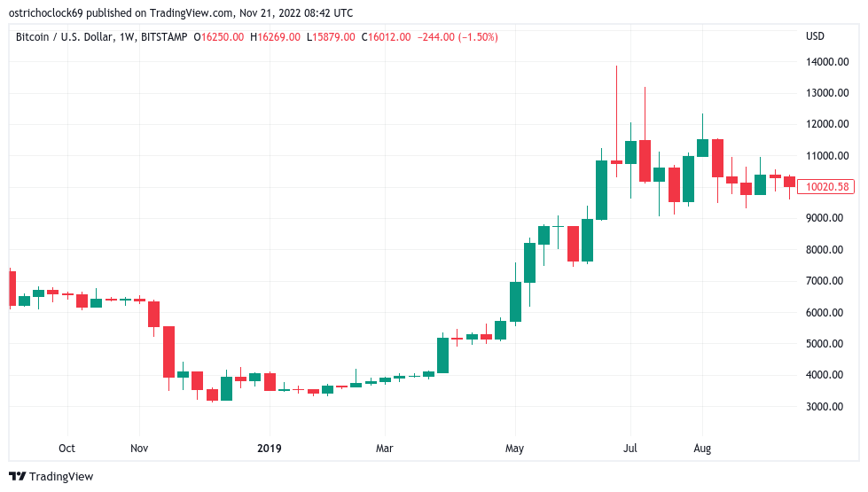Click the TradingView logo icon

[x=17, y=476]
